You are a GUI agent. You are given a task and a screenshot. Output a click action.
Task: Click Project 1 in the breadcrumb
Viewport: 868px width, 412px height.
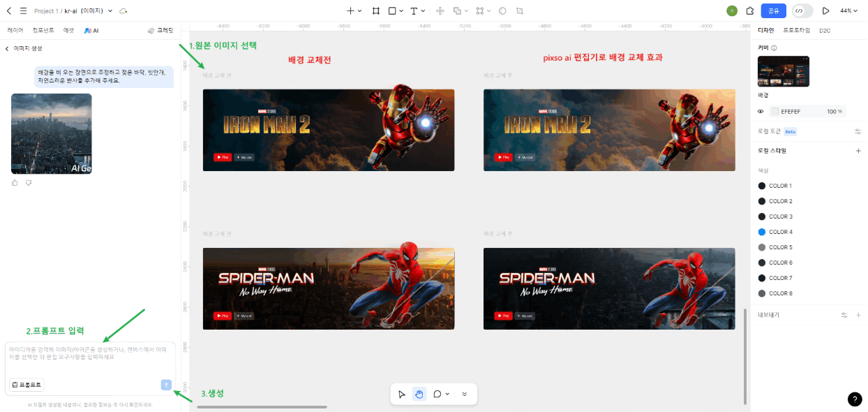tap(47, 11)
